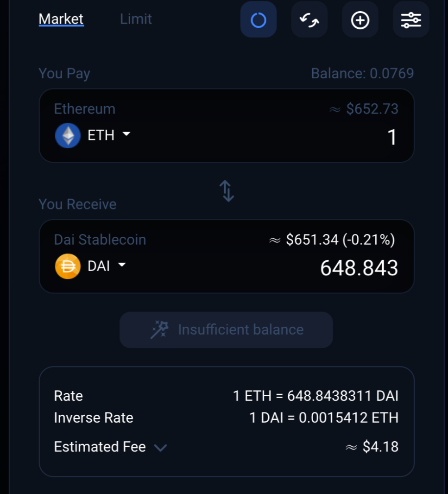Click the Balance: 0.0769 link

click(362, 74)
